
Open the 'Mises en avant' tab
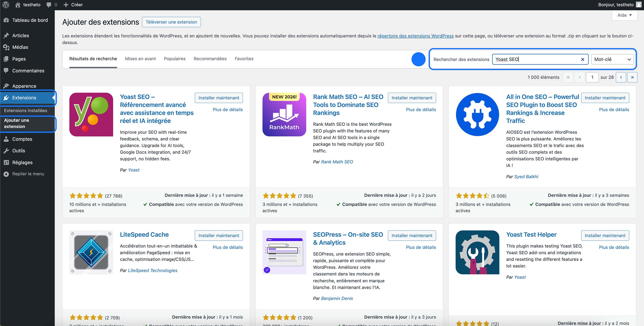pyautogui.click(x=140, y=59)
